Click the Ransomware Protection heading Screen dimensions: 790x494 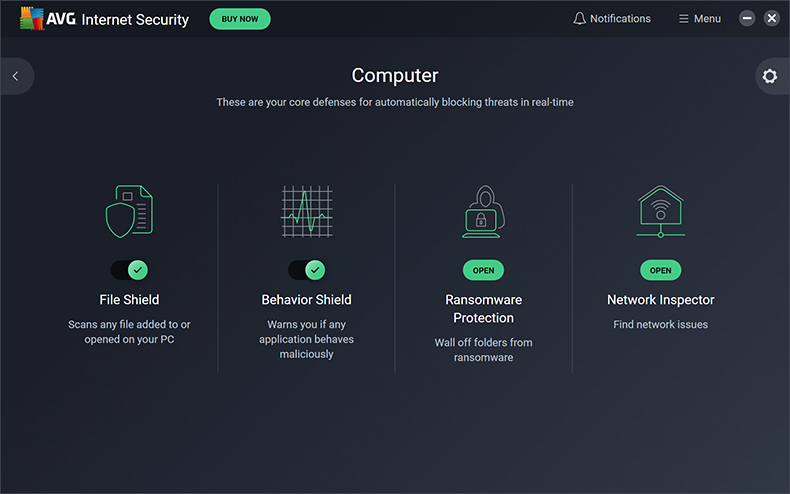point(483,308)
